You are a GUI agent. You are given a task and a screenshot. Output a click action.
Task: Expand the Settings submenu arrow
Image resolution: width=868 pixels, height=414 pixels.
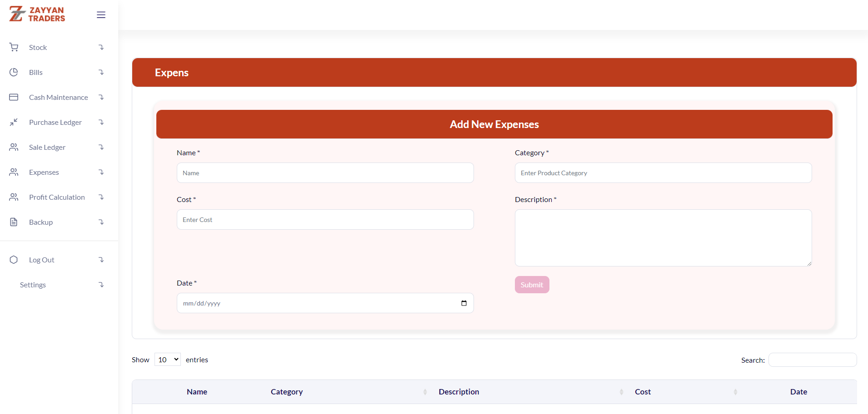101,285
